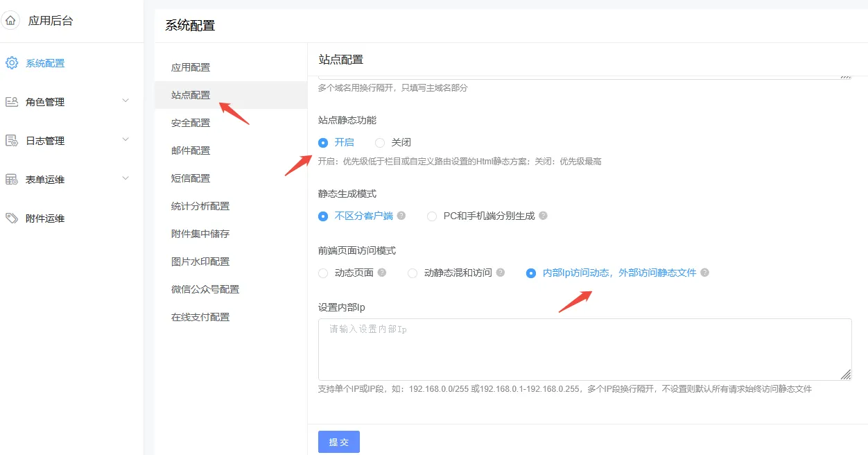Select the 关闭 radio for 站点静态功能
Viewport: 868px width, 455px height.
(x=380, y=142)
